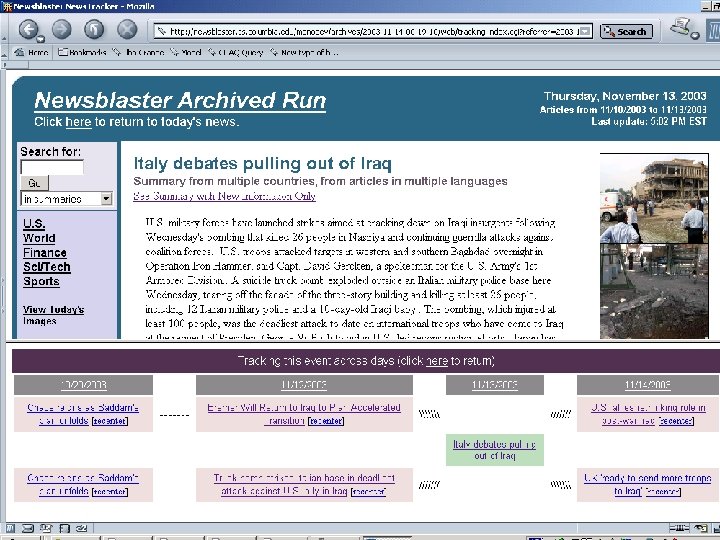Viewport: 720px width, 540px height.
Task: Reload the page with the Reload button
Action: coord(94,30)
